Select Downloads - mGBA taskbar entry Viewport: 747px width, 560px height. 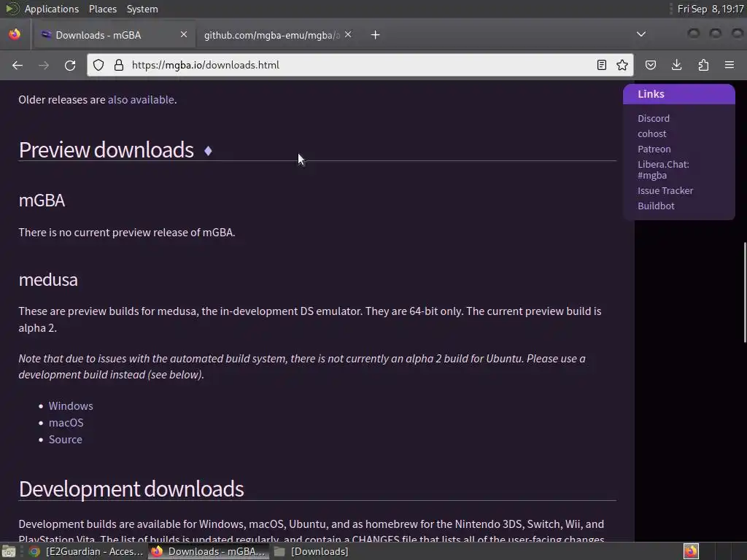point(208,551)
